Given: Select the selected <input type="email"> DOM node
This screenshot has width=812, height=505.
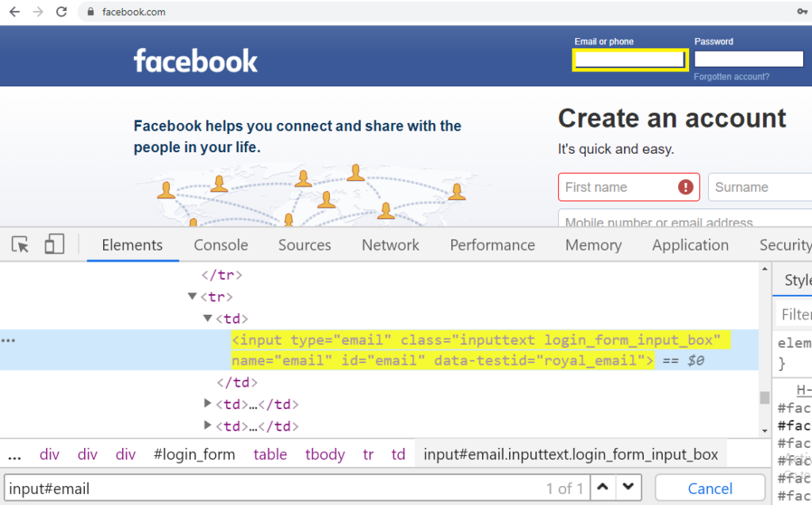Looking at the screenshot, I should (379, 350).
